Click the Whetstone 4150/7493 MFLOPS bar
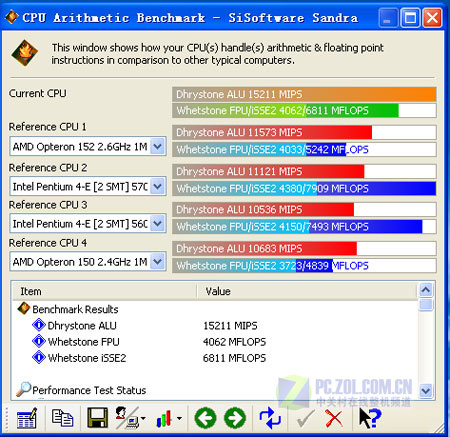The height and width of the screenshot is (437, 450). pyautogui.click(x=304, y=227)
